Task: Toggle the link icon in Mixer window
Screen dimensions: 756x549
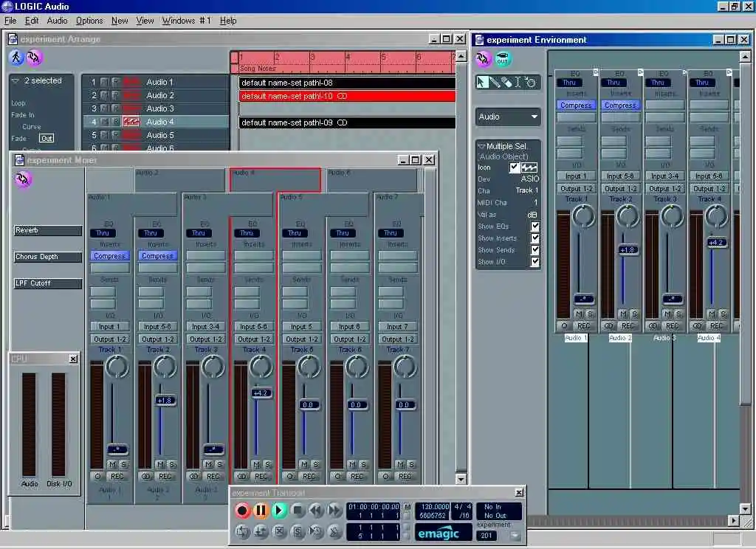Action: click(x=23, y=179)
